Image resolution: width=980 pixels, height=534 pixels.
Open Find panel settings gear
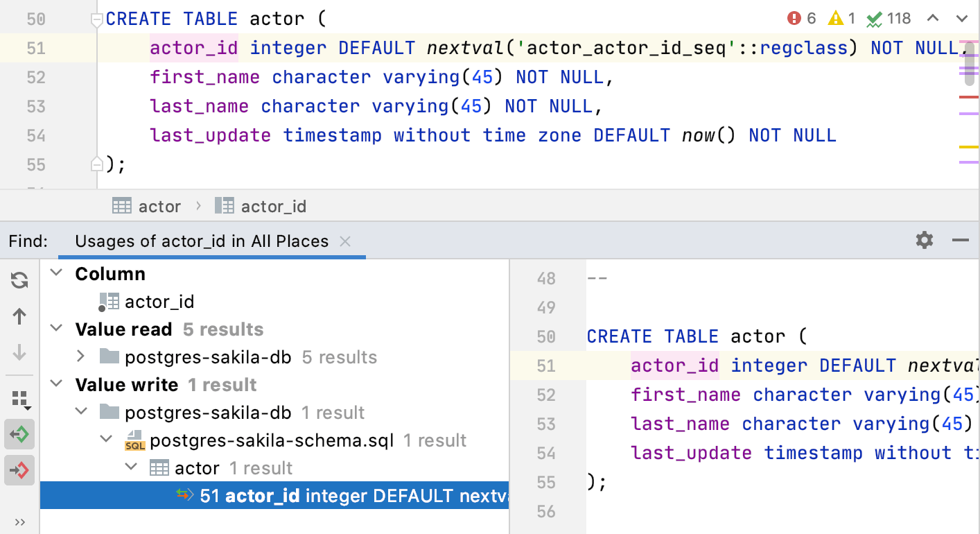coord(925,241)
